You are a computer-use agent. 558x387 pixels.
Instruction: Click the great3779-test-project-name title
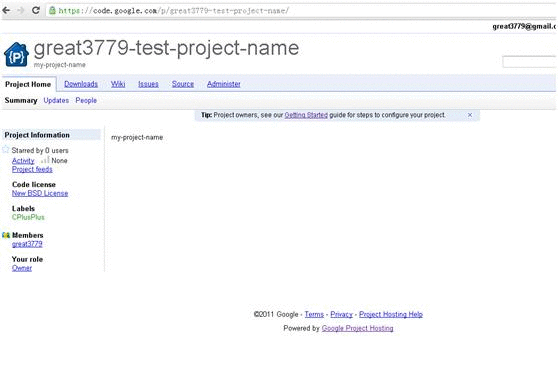tap(166, 48)
